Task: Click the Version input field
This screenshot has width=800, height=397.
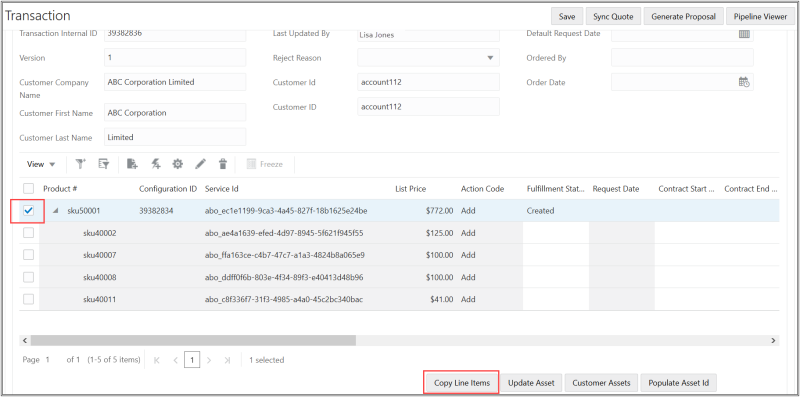Action: click(175, 58)
